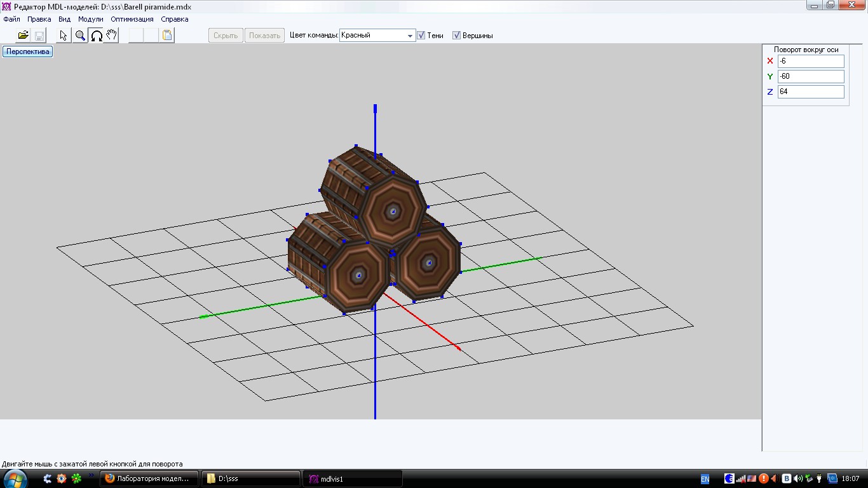The image size is (868, 488).
Task: Switch to the D:\sss taskbar window
Action: pyautogui.click(x=250, y=478)
